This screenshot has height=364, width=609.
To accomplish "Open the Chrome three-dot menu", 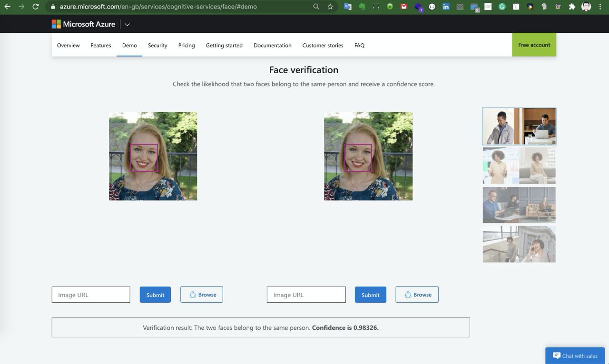I will pos(600,7).
